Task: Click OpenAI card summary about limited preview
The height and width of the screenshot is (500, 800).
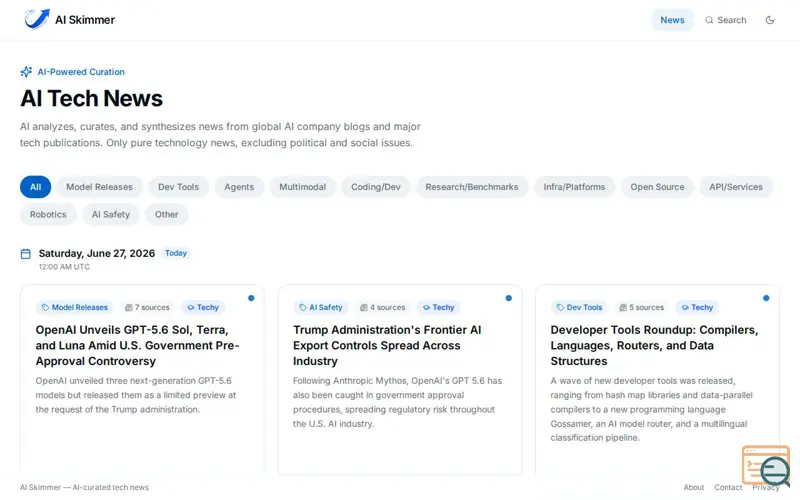Action: [x=136, y=395]
